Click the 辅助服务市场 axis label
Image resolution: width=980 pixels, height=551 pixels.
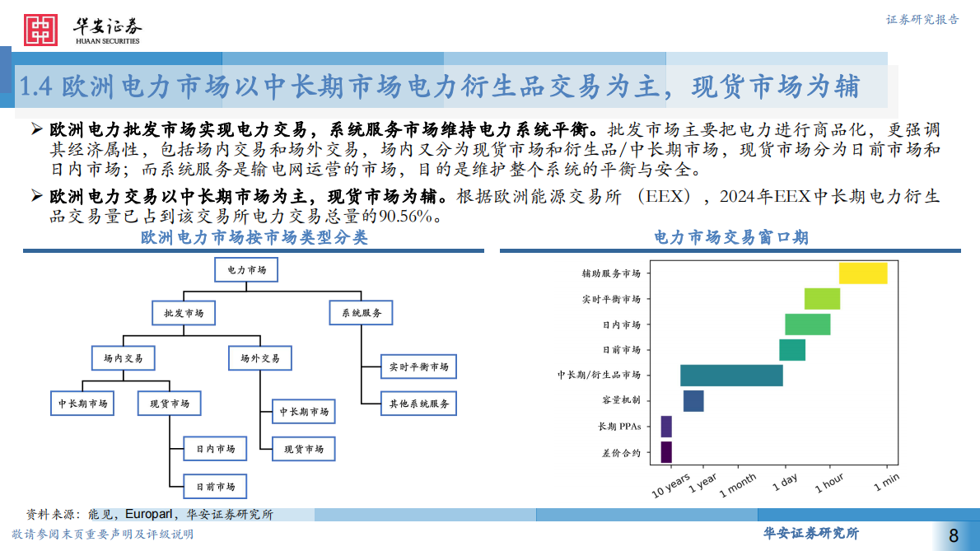tap(611, 273)
